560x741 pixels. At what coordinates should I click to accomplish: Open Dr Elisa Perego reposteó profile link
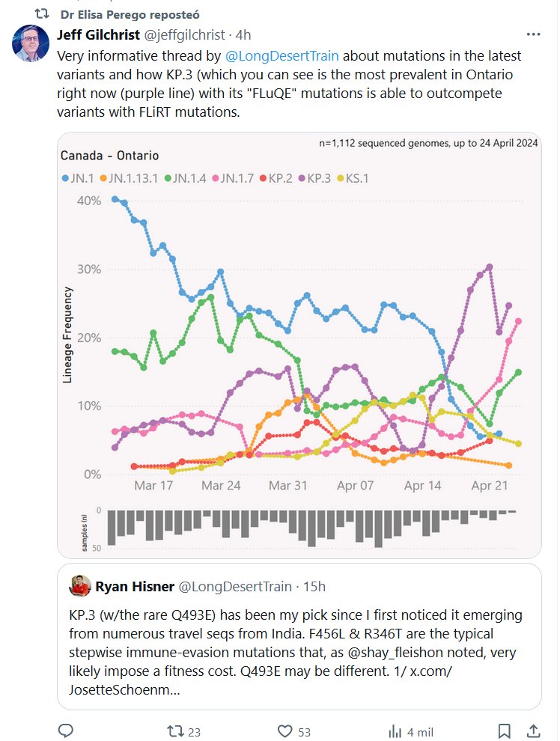click(130, 14)
